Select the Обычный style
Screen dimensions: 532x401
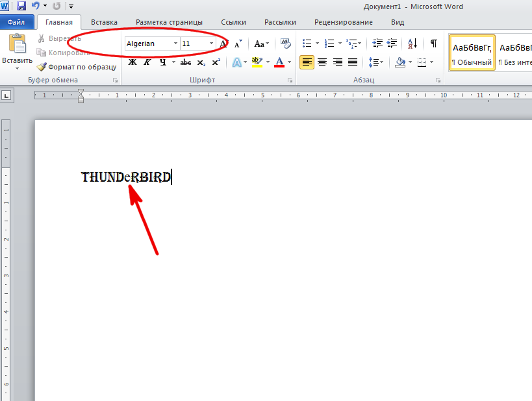472,53
